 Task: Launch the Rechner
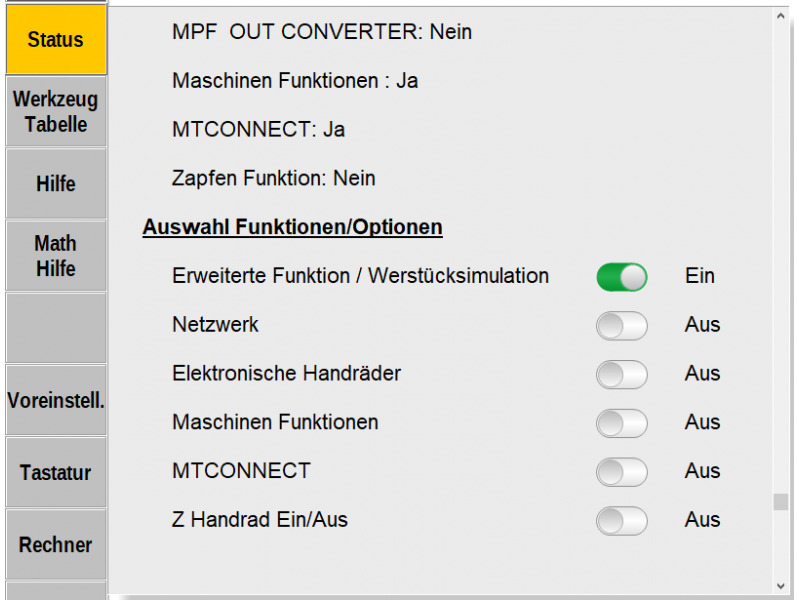55,544
